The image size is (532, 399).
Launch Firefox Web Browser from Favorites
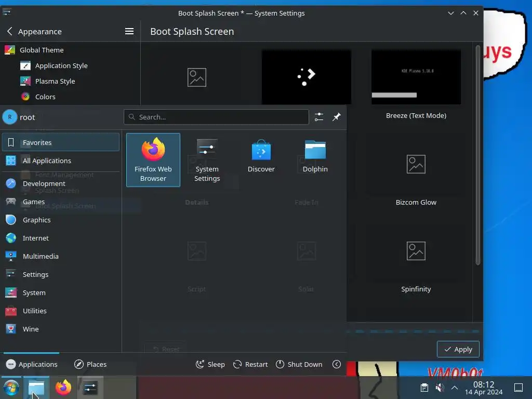pos(153,160)
